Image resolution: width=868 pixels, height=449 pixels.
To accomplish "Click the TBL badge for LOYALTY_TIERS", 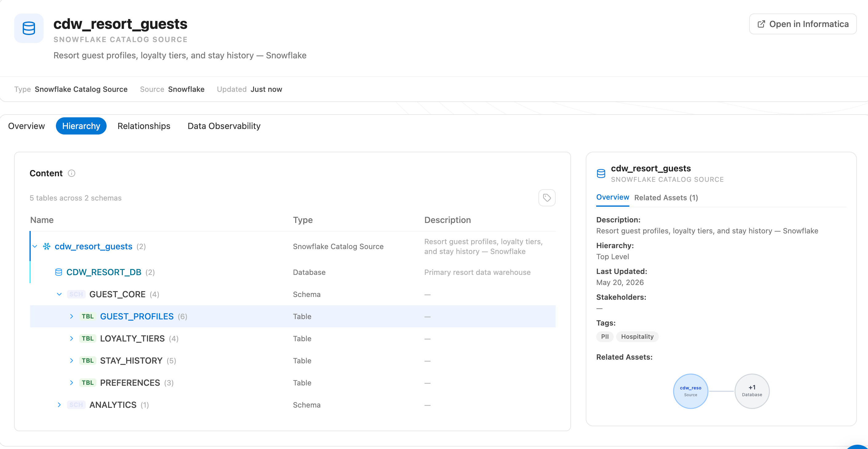I will [x=88, y=338].
